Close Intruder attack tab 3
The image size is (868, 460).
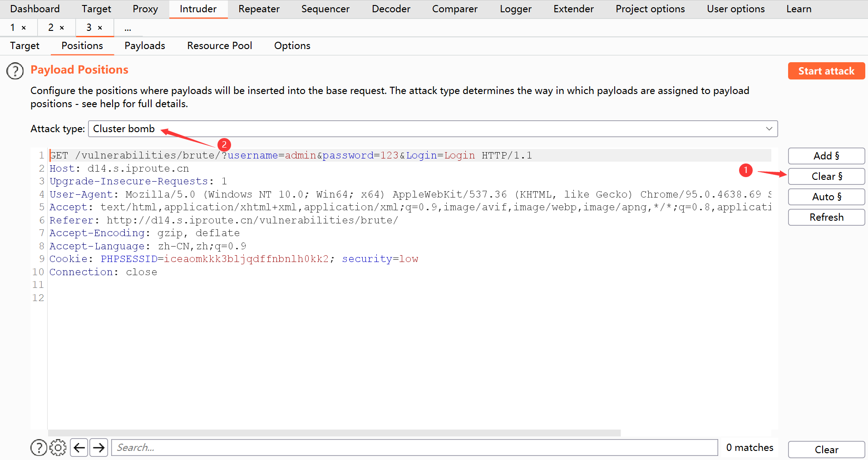tap(100, 28)
